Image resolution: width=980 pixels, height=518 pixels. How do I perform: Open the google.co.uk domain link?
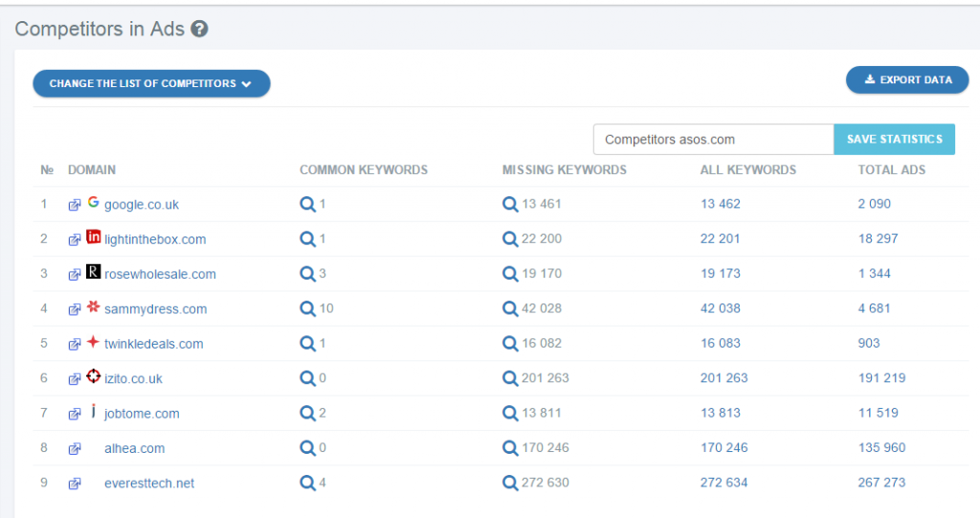[x=142, y=205]
